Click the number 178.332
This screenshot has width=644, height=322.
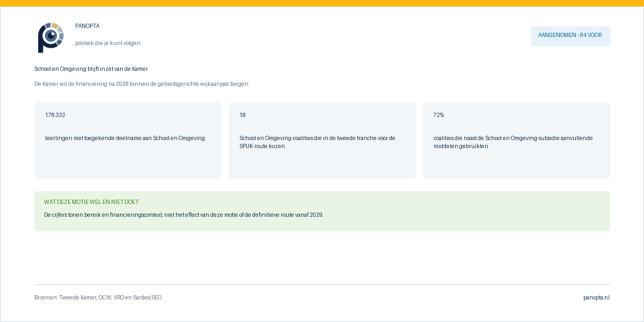[x=55, y=115]
